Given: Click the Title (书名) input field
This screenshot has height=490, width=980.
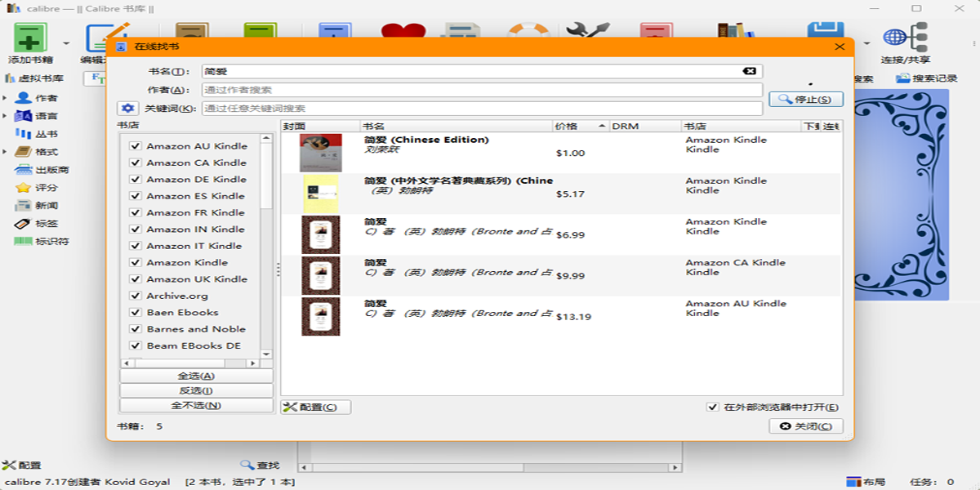Looking at the screenshot, I should (482, 71).
